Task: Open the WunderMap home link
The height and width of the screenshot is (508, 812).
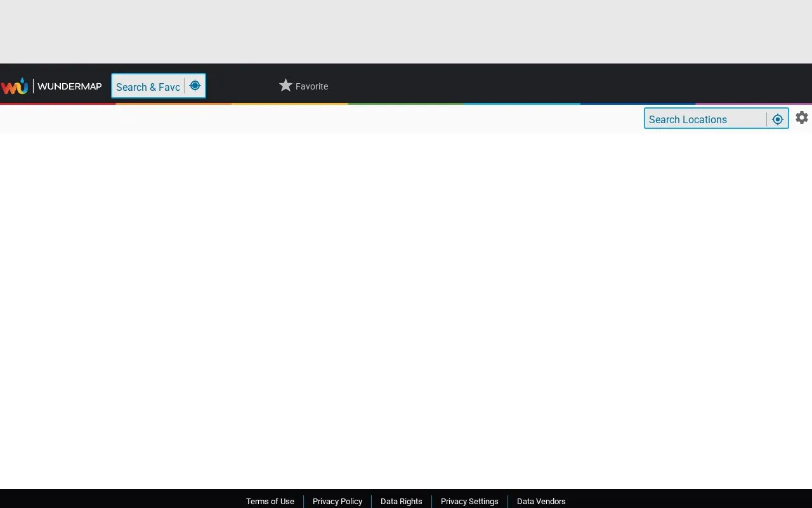Action: point(69,86)
